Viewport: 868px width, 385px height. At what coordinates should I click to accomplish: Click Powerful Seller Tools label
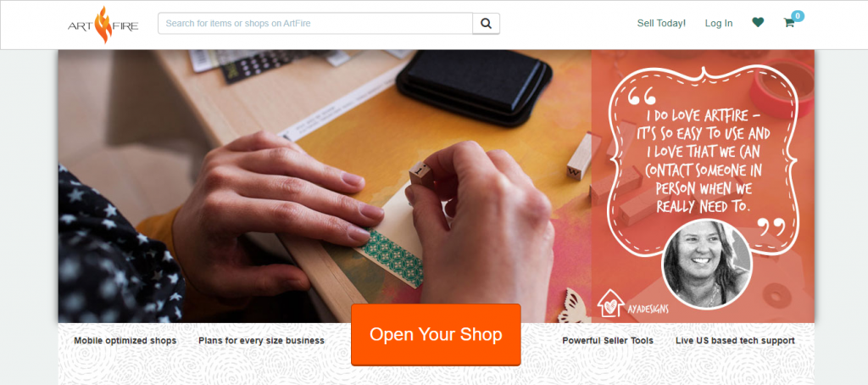pos(608,341)
